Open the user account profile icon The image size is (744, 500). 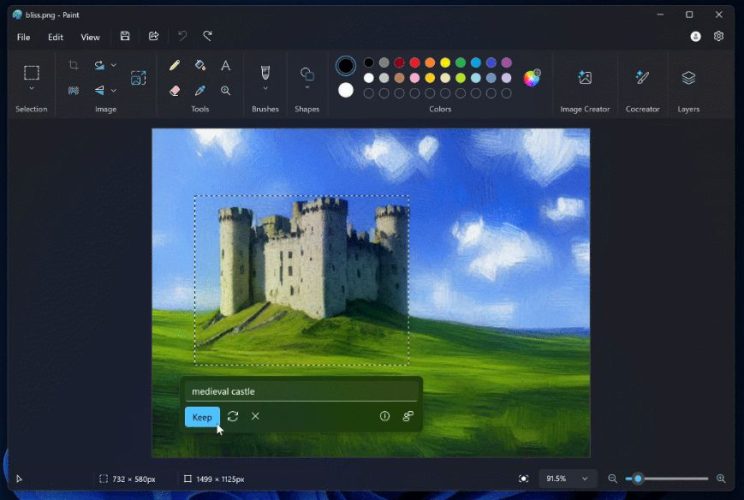coord(695,37)
